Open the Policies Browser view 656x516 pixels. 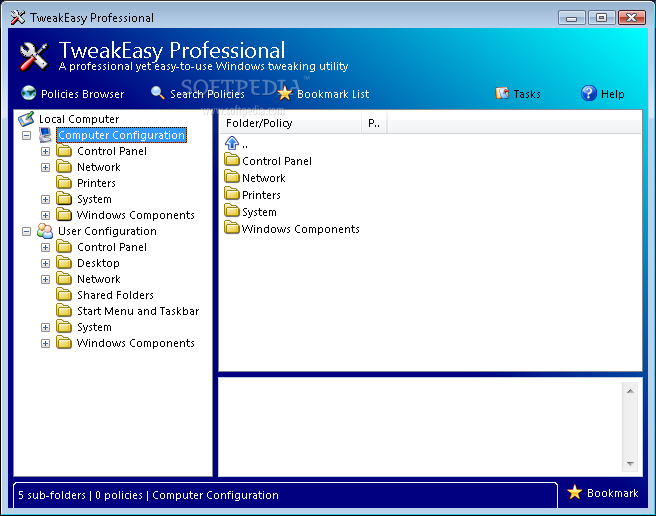tap(82, 94)
